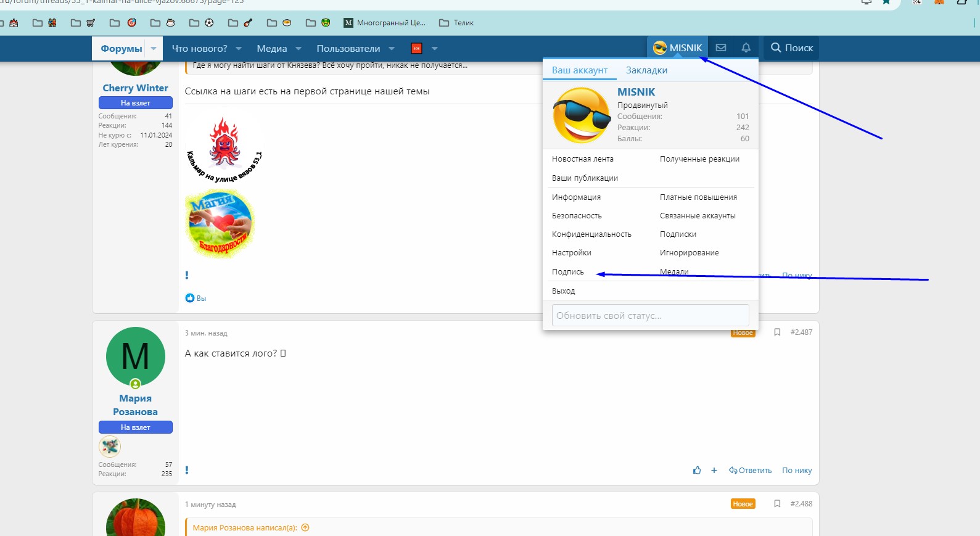980x536 pixels.
Task: Open Новостная лента in account menu
Action: (x=583, y=159)
